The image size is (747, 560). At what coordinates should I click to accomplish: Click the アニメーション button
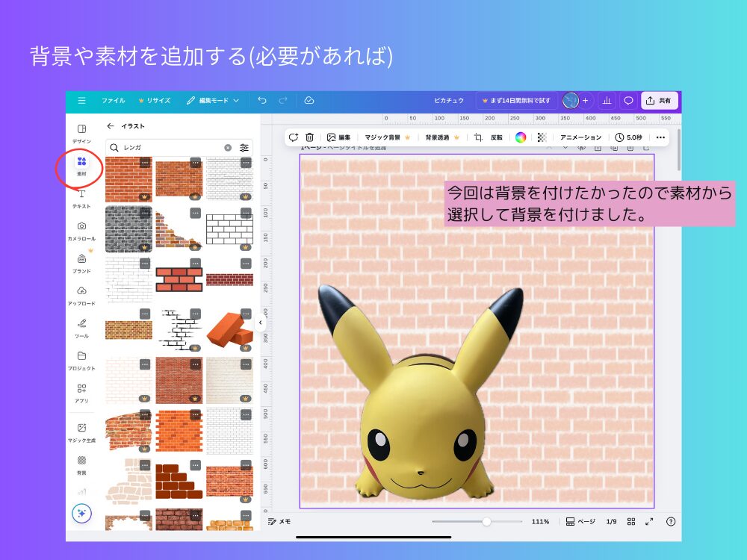pyautogui.click(x=580, y=137)
